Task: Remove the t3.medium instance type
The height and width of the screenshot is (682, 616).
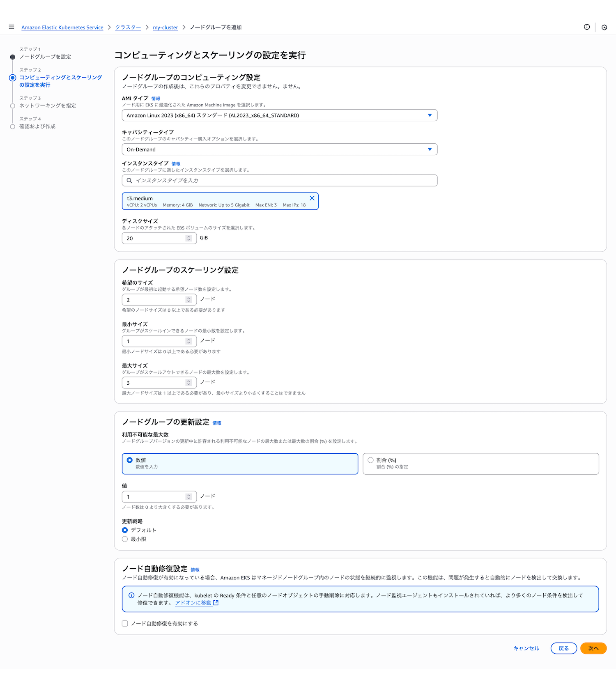Action: click(312, 198)
